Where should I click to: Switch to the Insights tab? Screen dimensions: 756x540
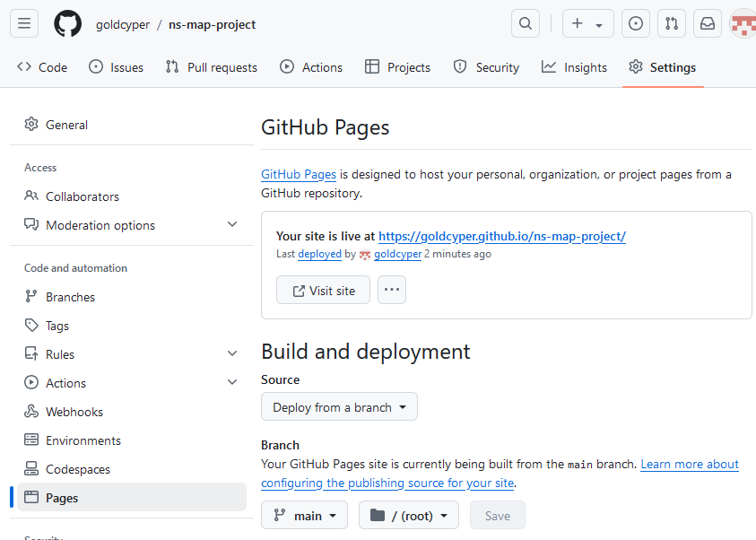[574, 67]
